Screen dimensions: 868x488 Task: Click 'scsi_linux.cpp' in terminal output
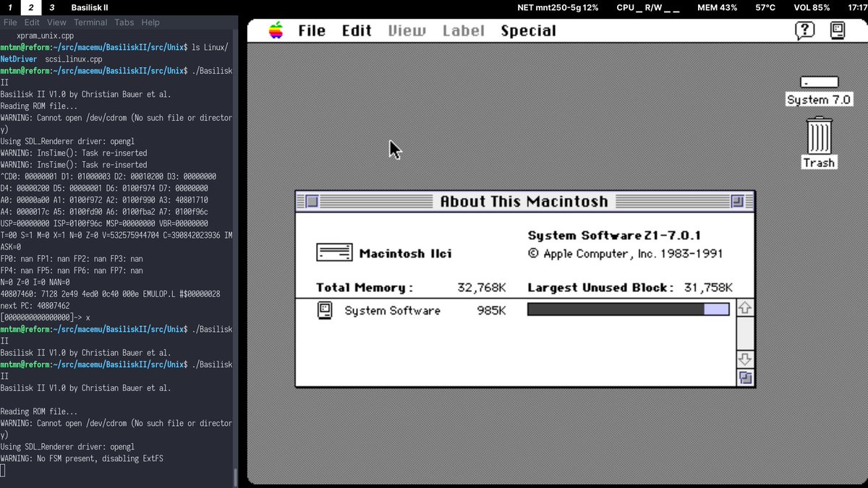(74, 59)
